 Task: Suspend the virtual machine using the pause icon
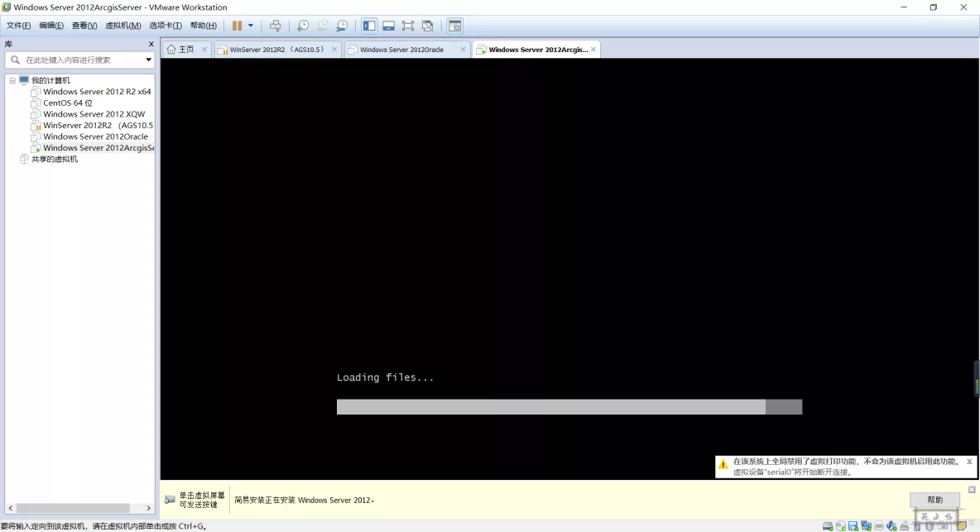point(238,25)
